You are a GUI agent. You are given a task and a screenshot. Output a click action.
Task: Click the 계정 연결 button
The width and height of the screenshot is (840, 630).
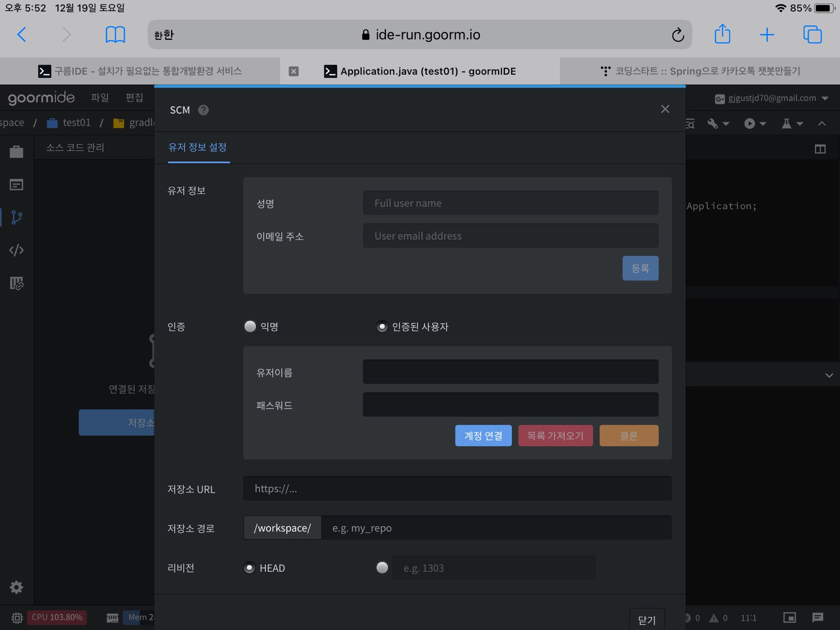pos(483,436)
